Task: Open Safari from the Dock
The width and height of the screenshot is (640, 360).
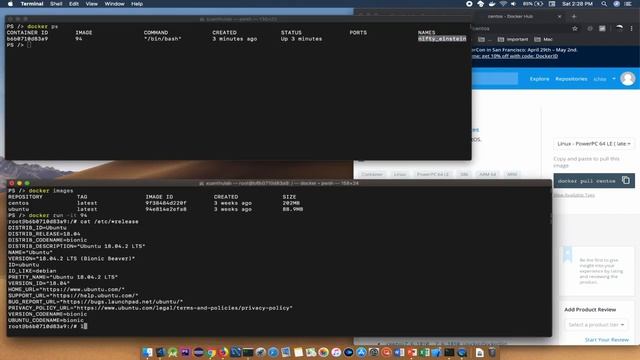Action: [273, 352]
